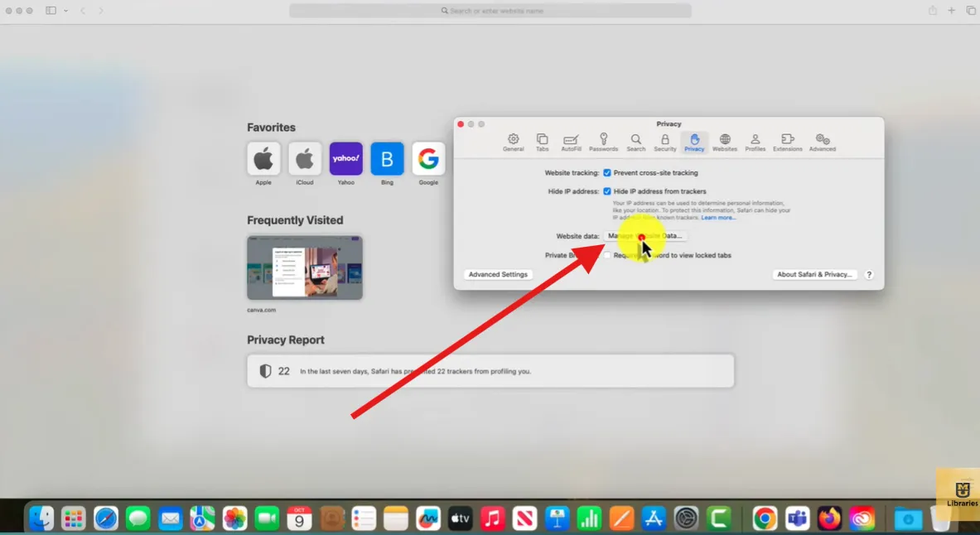Expand the sidebar tab group dropdown arrow
This screenshot has width=980, height=535.
tap(65, 11)
